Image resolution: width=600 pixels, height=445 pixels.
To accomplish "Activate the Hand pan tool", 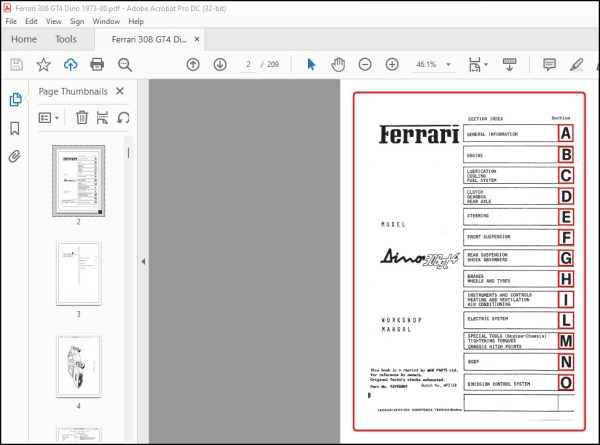I will (x=338, y=64).
